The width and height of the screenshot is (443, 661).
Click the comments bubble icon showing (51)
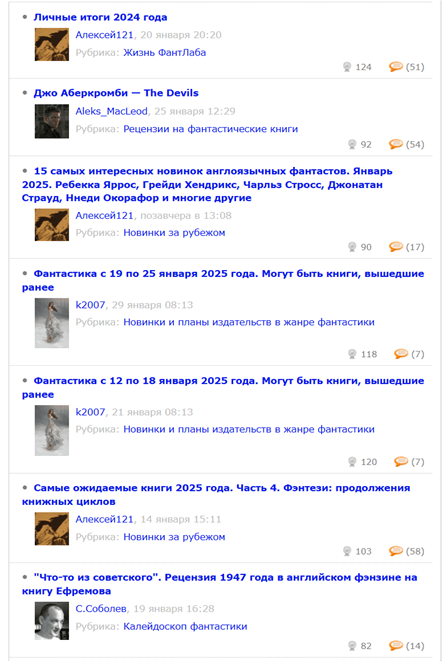tap(396, 67)
